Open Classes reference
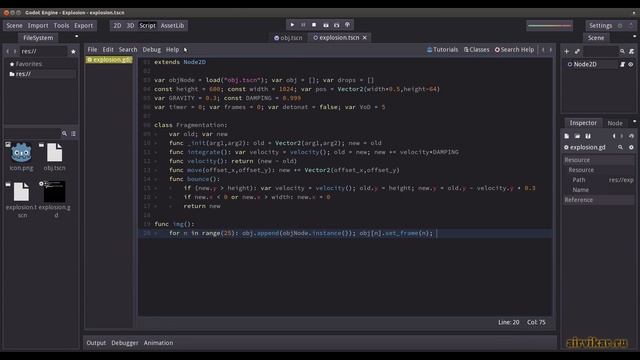The image size is (640, 360). tap(476, 49)
